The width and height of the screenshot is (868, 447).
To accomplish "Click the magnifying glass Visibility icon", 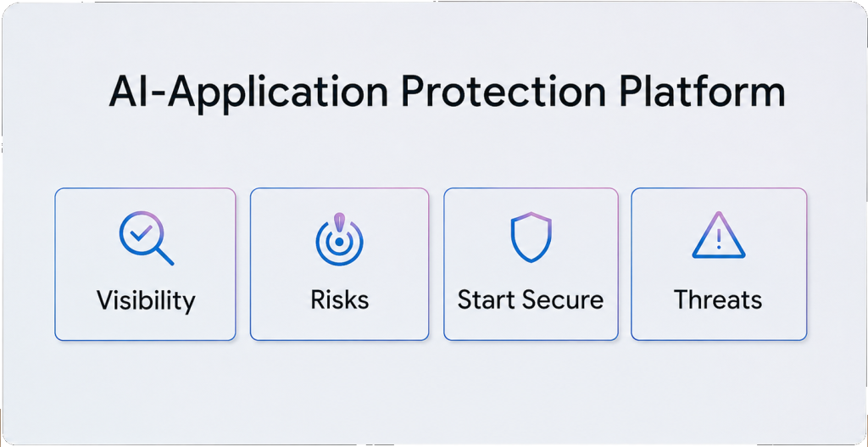I will (x=146, y=239).
